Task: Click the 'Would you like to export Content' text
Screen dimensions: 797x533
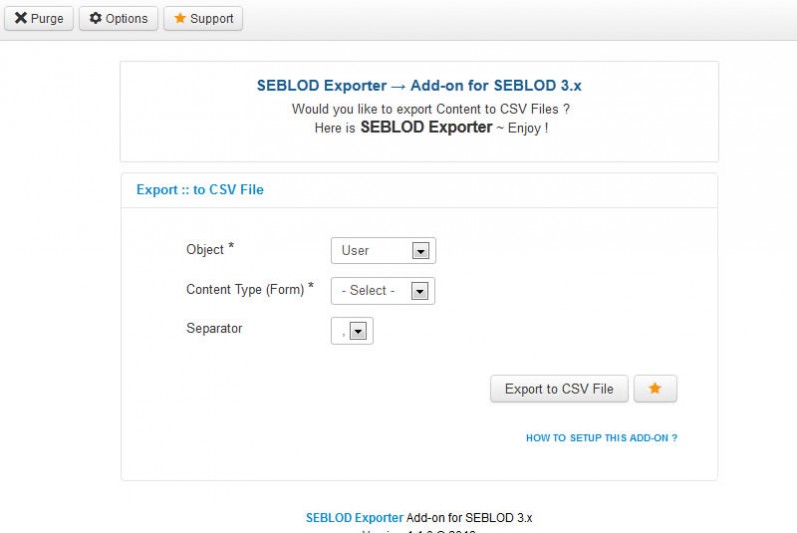Action: point(430,109)
